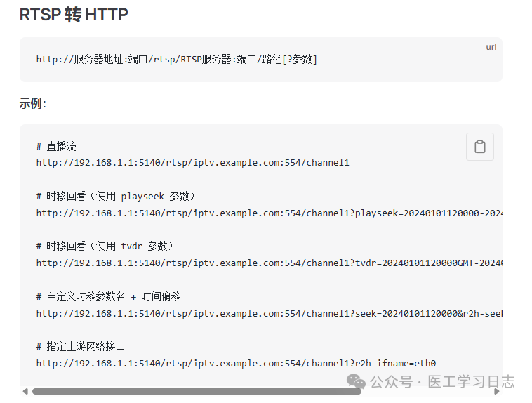Click the URL template line with 服务器地址
The height and width of the screenshot is (403, 532).
click(177, 60)
